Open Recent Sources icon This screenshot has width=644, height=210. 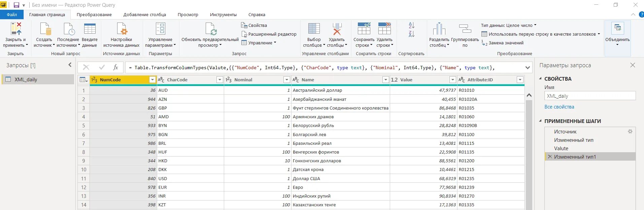tap(69, 29)
